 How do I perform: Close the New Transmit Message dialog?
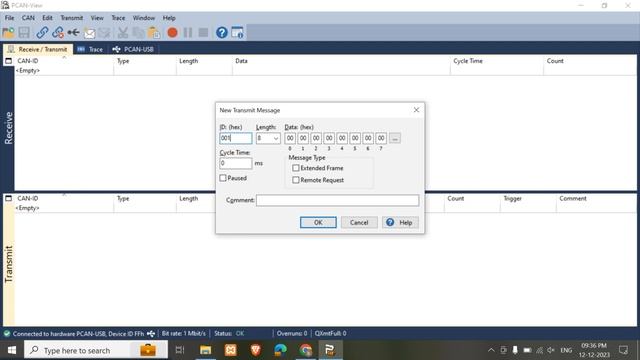[416, 110]
